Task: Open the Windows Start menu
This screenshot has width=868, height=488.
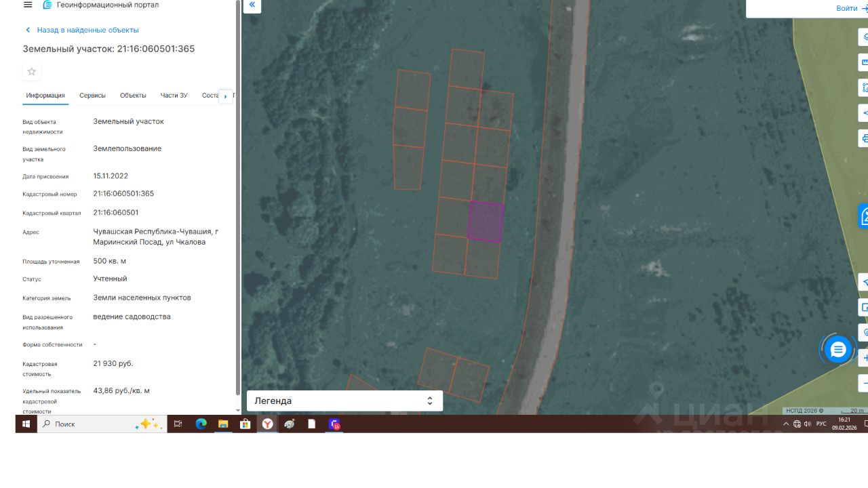Action: coord(26,424)
